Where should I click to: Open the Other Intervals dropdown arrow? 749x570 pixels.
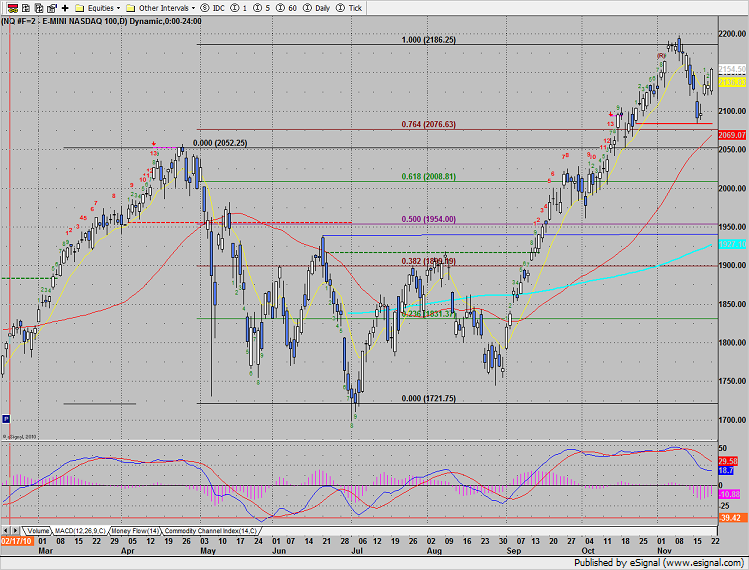coord(193,8)
